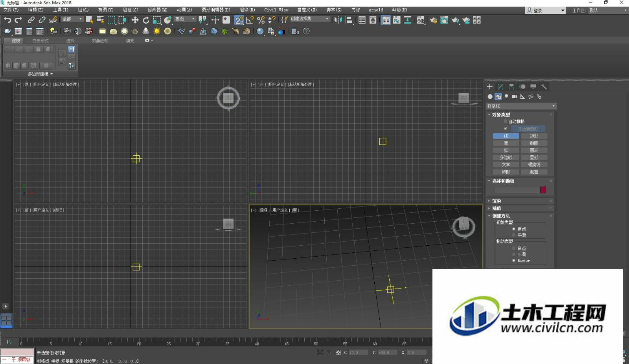
Task: Activate the Select and Rotate tool
Action: click(146, 20)
